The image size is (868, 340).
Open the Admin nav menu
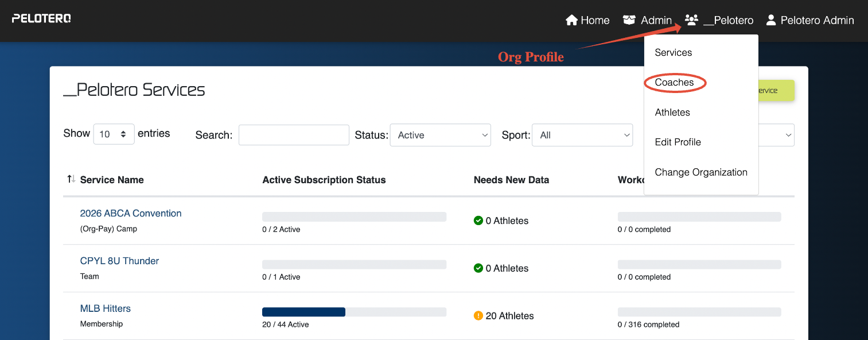[647, 20]
